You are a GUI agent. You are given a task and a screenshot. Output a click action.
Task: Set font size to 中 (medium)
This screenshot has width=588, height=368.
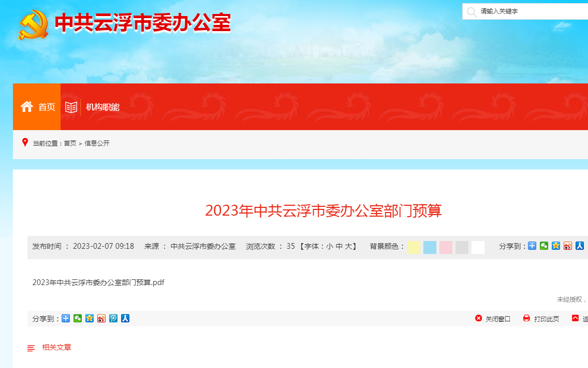pyautogui.click(x=339, y=247)
